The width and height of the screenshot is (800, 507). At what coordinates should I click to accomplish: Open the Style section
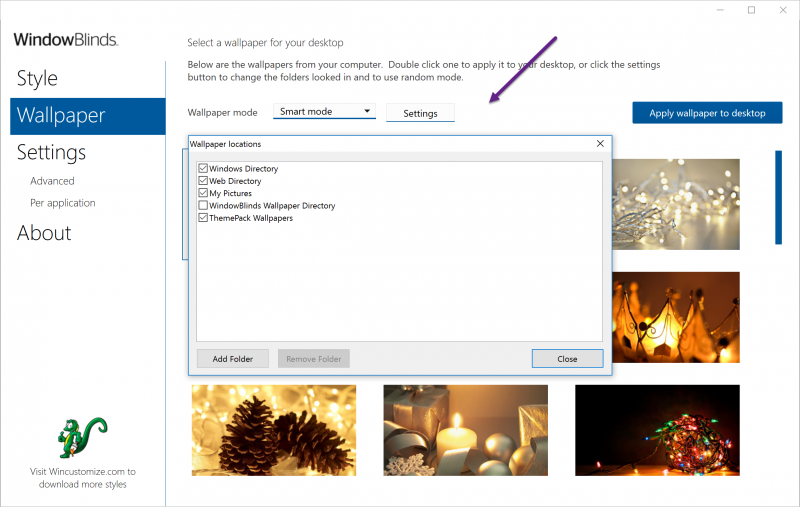pos(37,78)
